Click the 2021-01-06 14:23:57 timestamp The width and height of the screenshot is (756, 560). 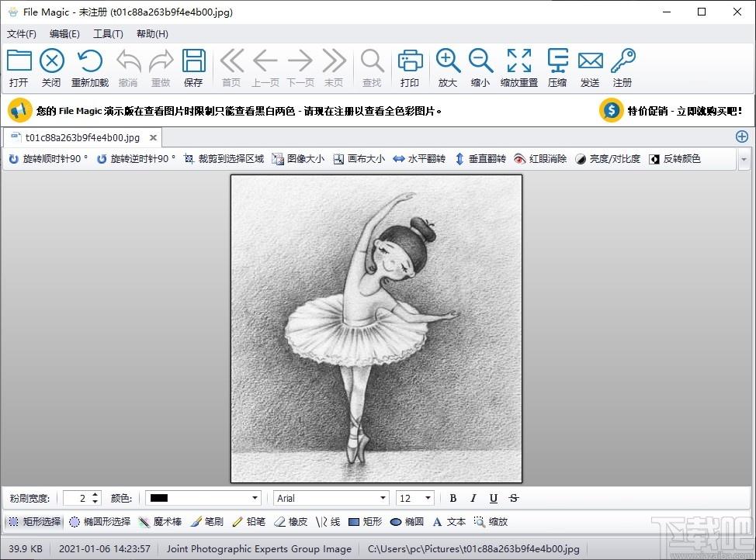click(x=105, y=549)
